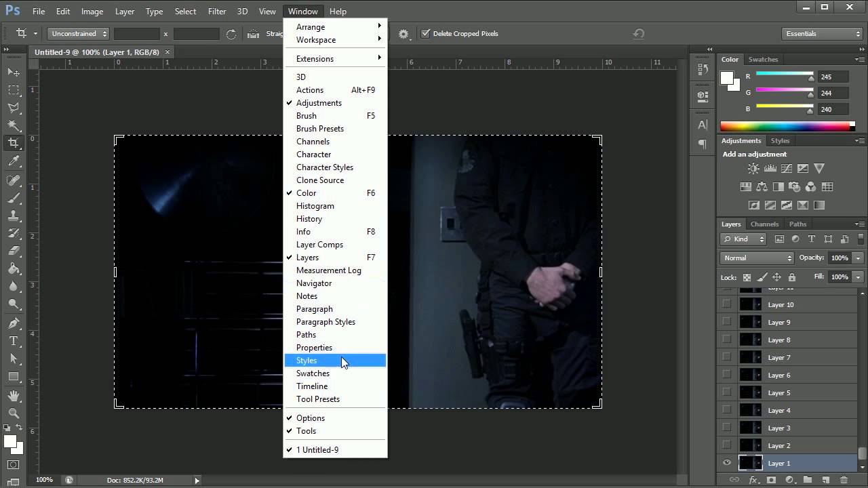
Task: Add a Color Balance adjustment
Action: 762,187
